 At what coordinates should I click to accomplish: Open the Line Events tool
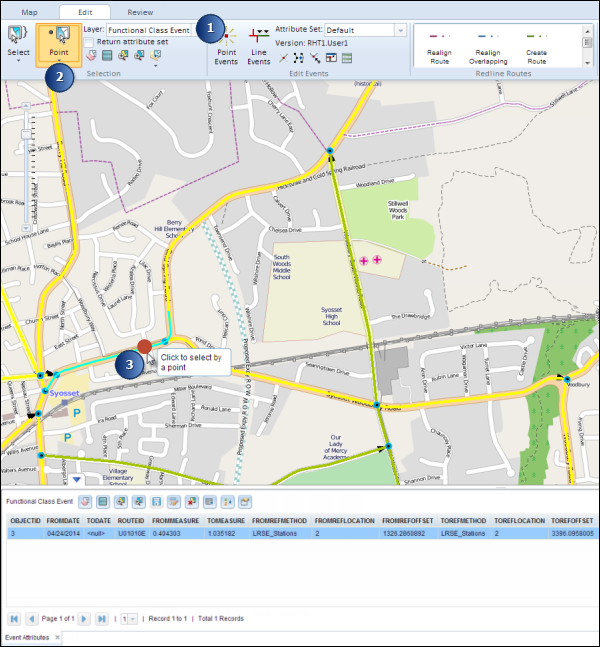259,47
